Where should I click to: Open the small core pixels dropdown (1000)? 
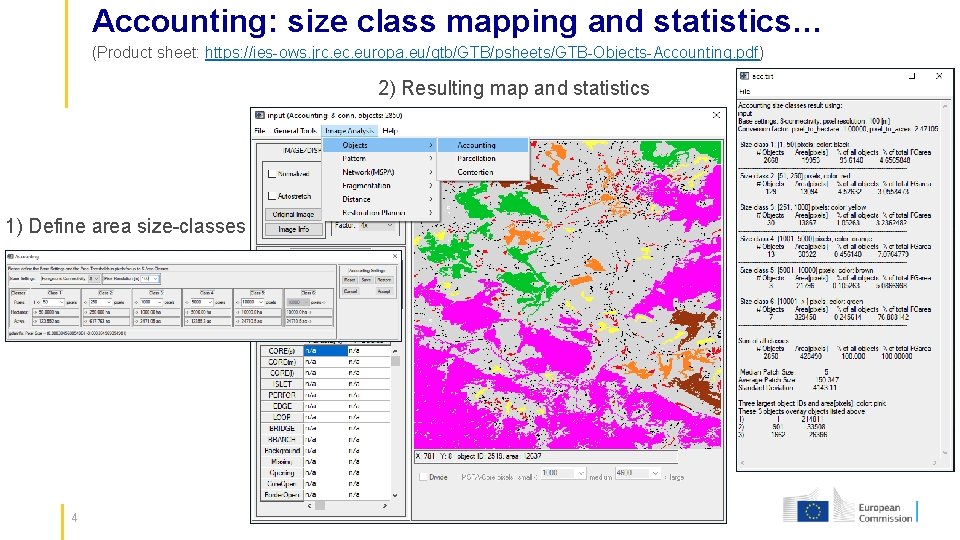[x=563, y=473]
